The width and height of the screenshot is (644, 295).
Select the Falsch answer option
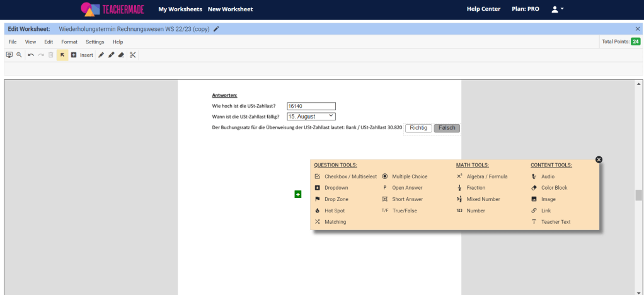447,128
